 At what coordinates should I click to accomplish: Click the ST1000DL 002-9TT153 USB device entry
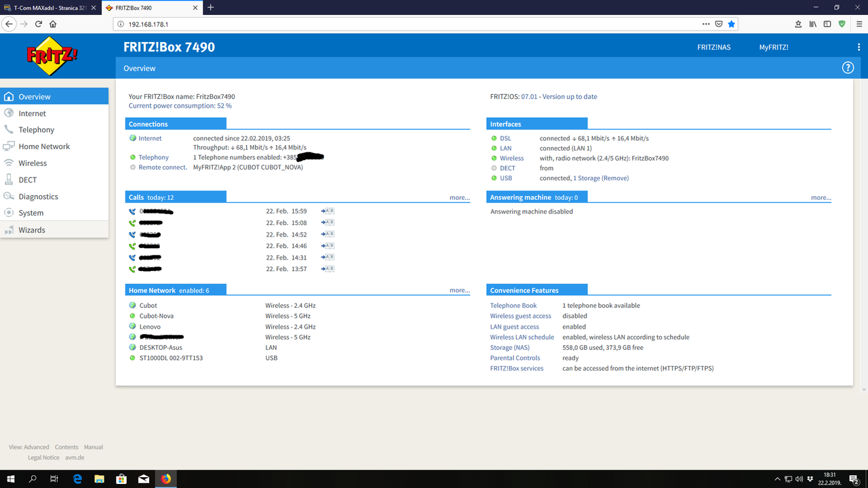[x=171, y=358]
